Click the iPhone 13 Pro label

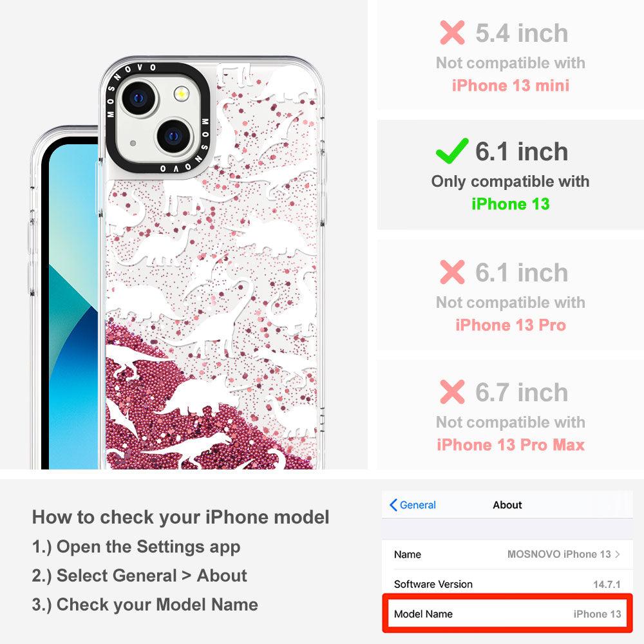511,325
